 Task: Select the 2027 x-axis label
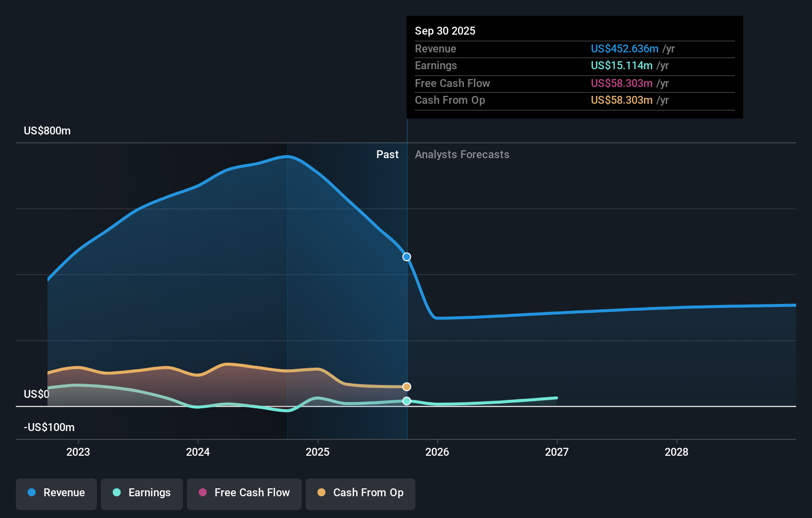pyautogui.click(x=557, y=452)
